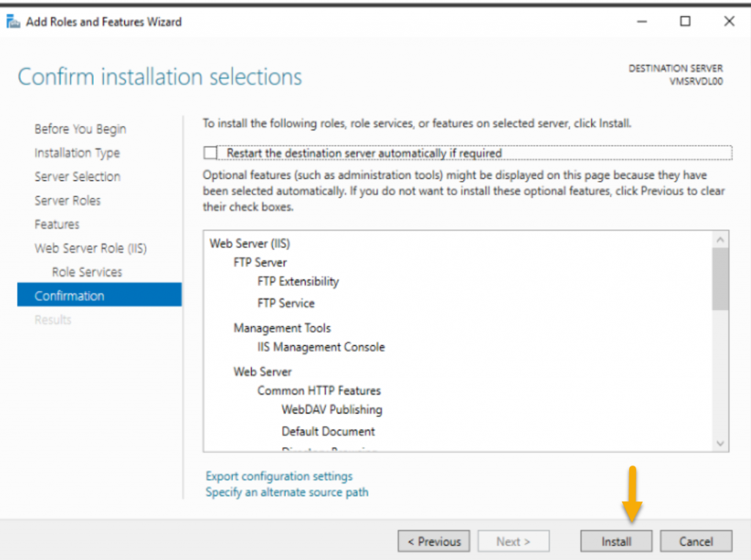
Task: Click the Previous button
Action: point(433,541)
